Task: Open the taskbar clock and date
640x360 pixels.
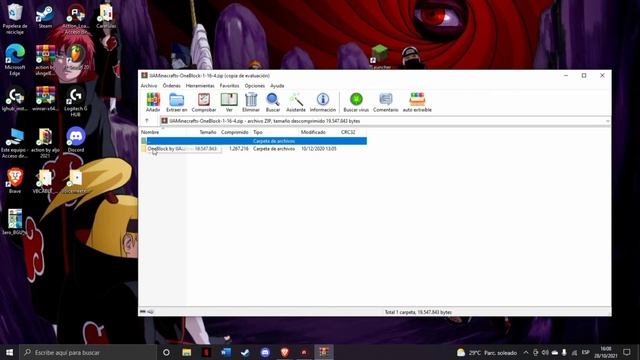Action: coord(606,353)
